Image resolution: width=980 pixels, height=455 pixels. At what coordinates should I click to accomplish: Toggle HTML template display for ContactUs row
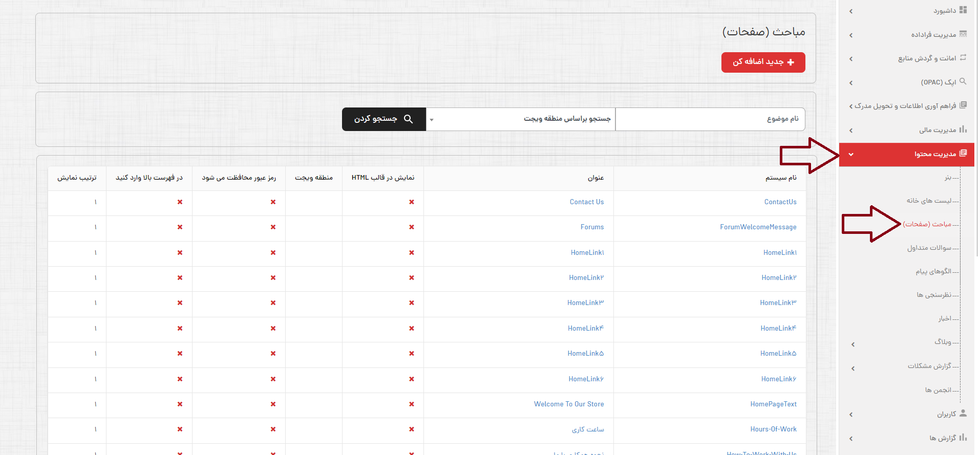[412, 202]
